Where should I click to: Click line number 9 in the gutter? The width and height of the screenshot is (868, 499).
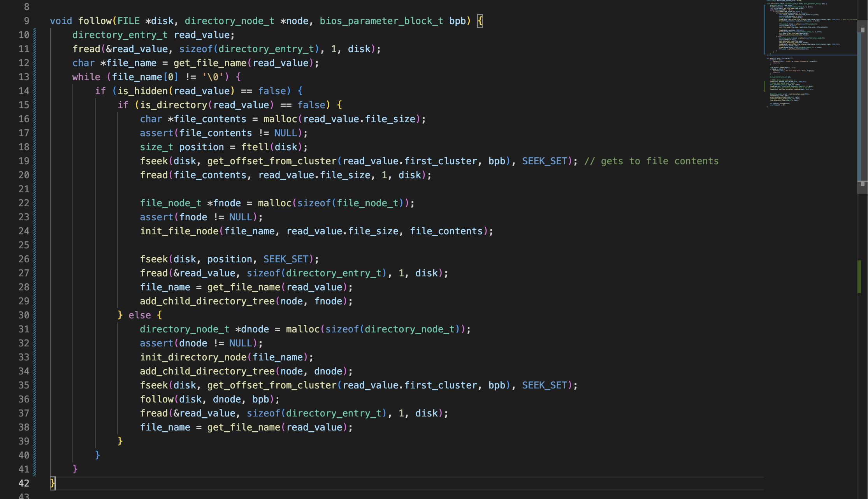coord(26,21)
